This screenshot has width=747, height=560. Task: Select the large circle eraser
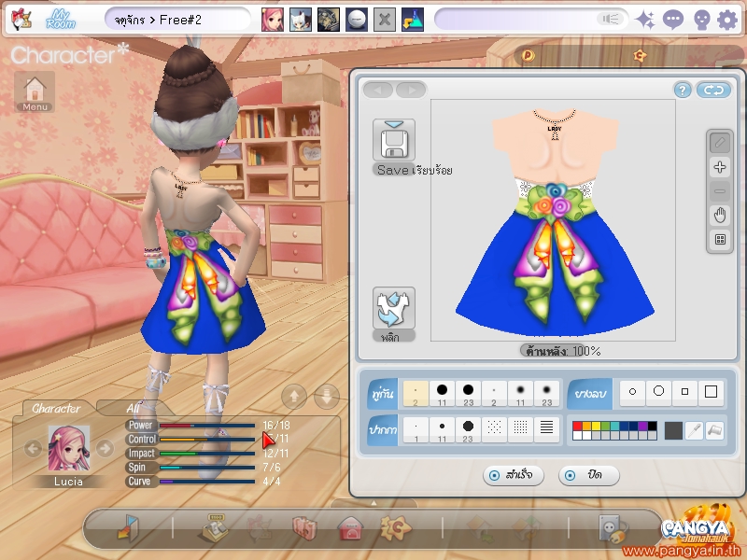pos(659,392)
